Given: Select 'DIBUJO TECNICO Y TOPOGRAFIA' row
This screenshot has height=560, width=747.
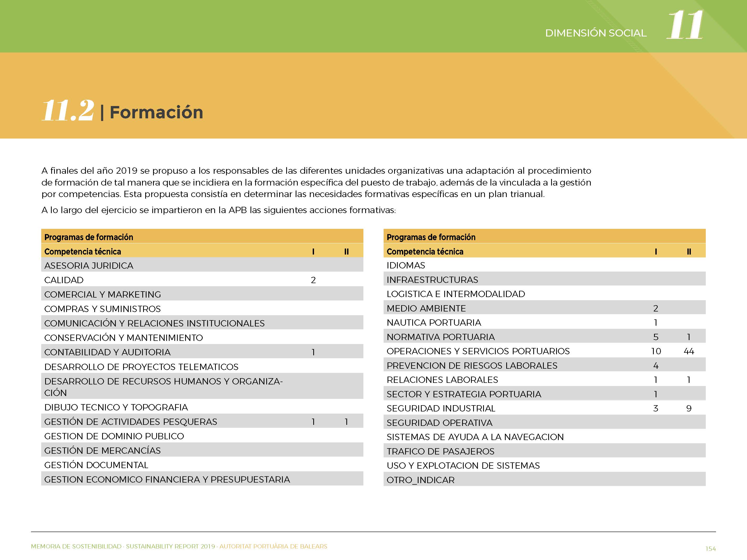Looking at the screenshot, I should click(x=202, y=407).
